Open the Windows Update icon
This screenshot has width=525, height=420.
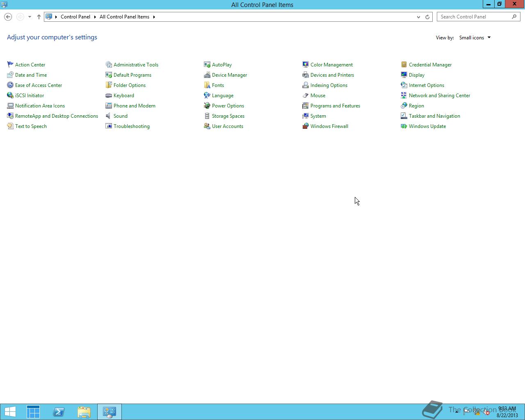[404, 126]
